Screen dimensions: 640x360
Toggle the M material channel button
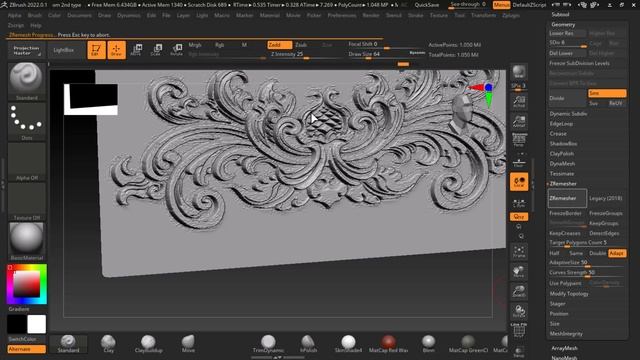(x=244, y=45)
